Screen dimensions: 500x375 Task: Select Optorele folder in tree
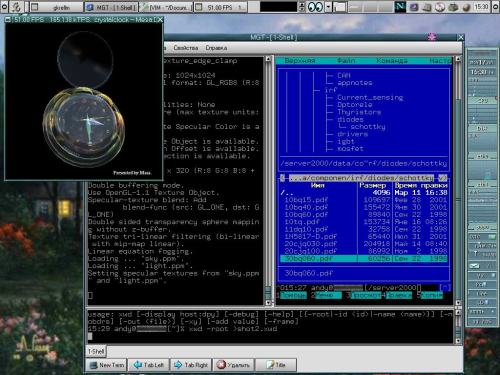click(x=355, y=105)
